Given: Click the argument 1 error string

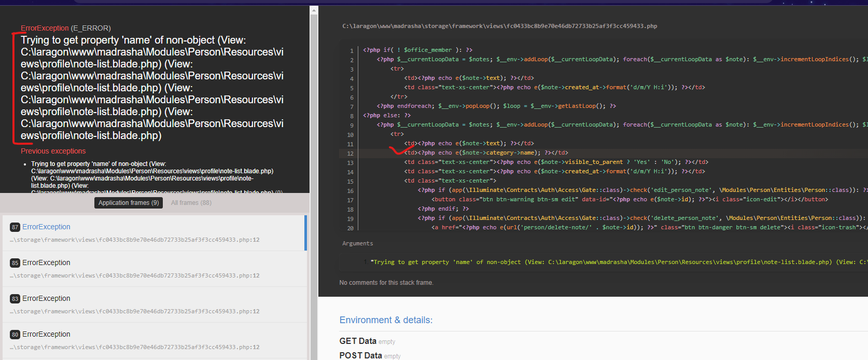Looking at the screenshot, I should click(619, 262).
